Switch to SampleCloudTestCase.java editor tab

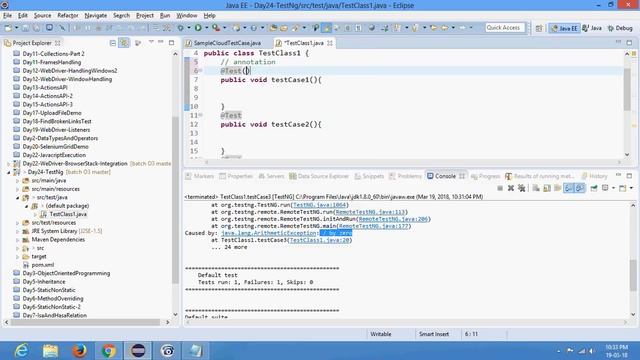point(223,43)
